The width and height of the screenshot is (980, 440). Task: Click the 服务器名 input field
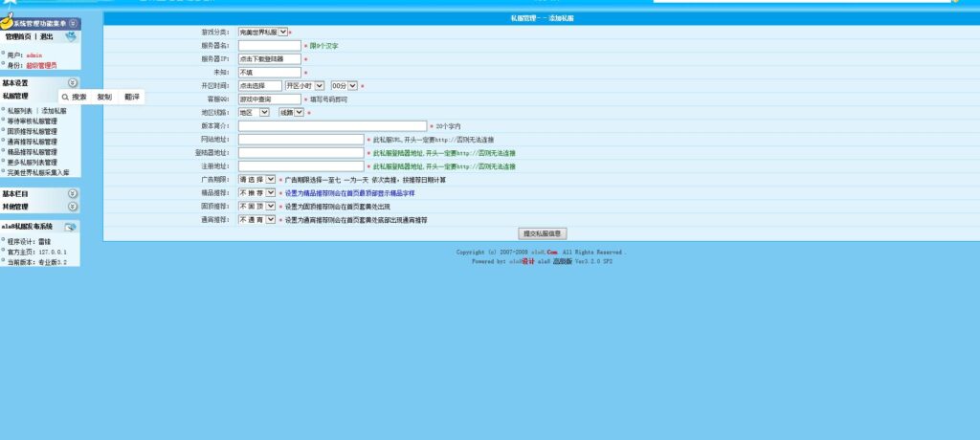[269, 45]
